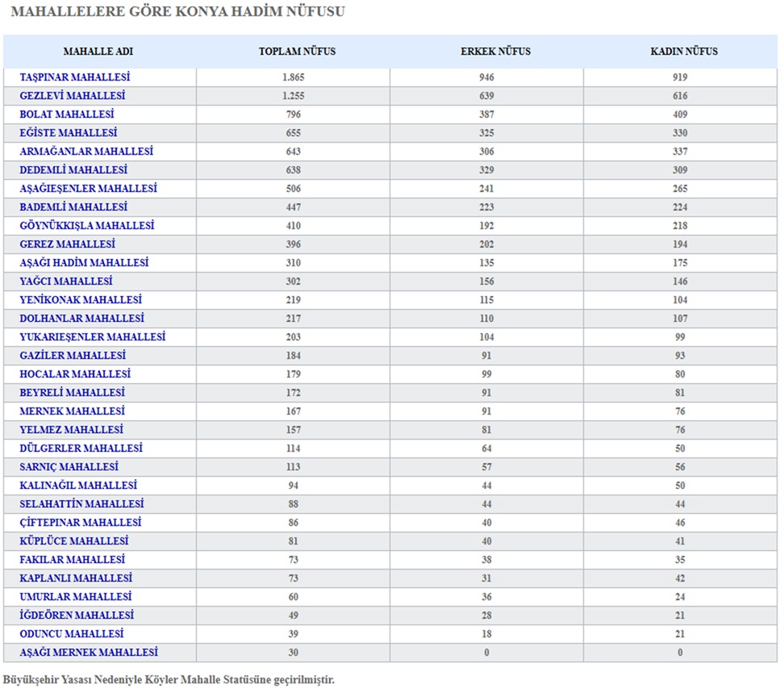The image size is (784, 689).
Task: Open AŞAĞI MERNEK MAHALLESİ link
Action: pos(89,653)
